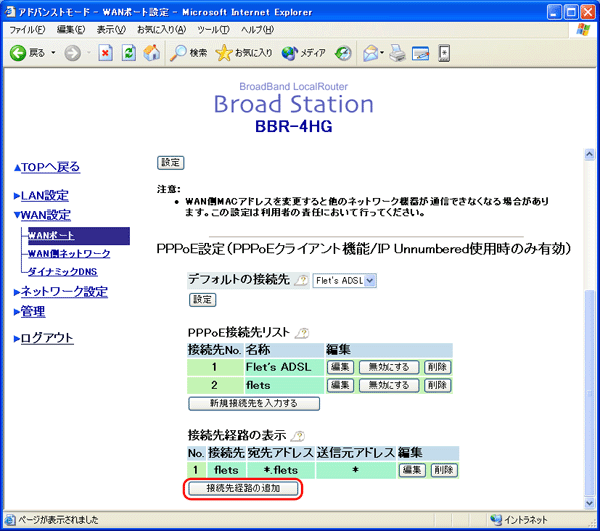Open the 編集(E) menu

coord(71,30)
